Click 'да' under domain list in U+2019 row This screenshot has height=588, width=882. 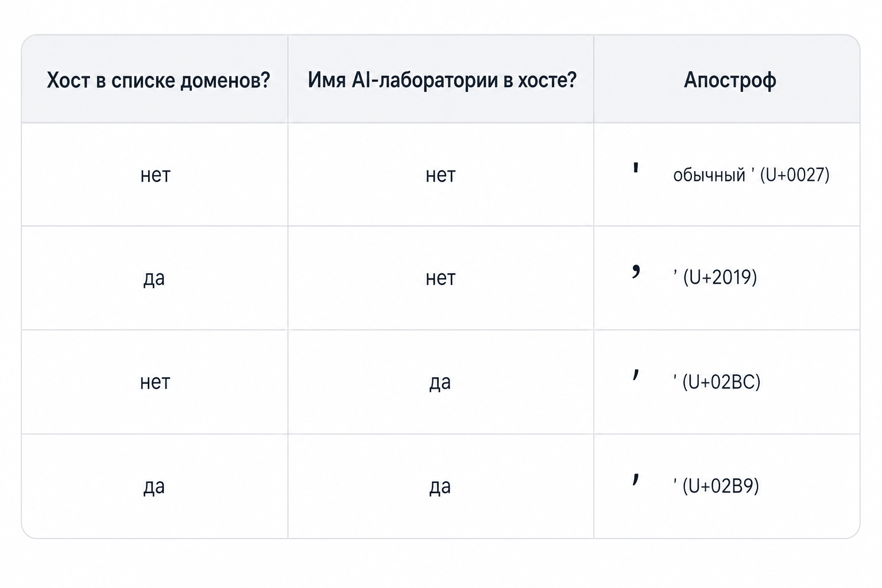click(x=154, y=278)
